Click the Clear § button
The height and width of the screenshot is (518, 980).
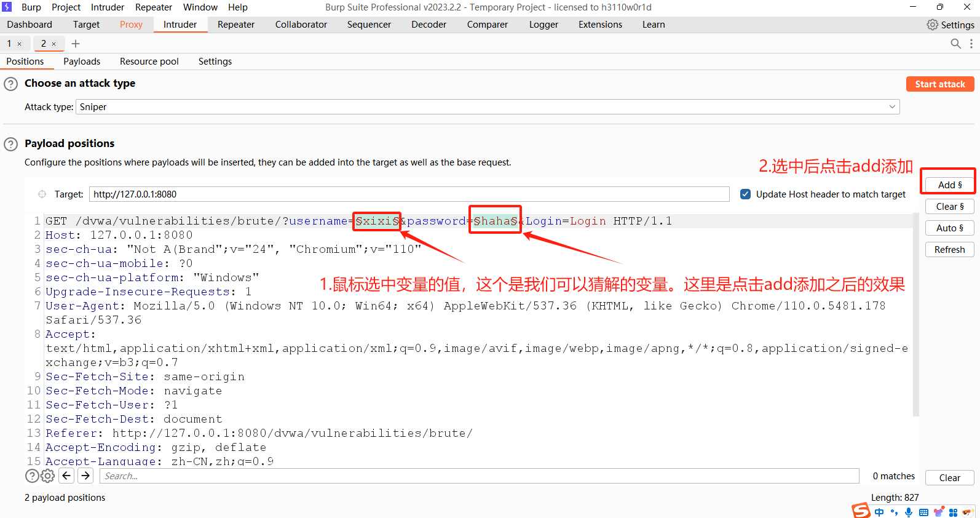tap(950, 207)
